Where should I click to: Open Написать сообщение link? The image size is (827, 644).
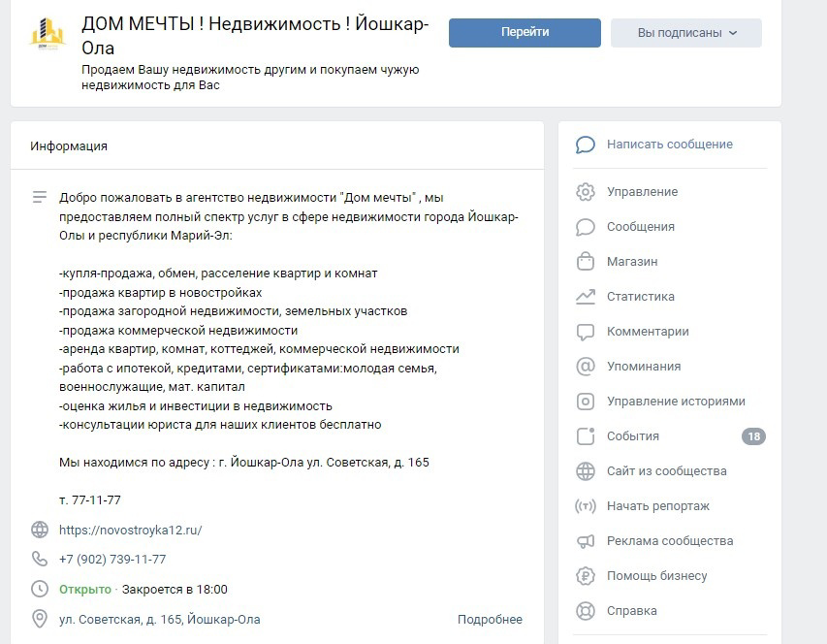point(669,145)
